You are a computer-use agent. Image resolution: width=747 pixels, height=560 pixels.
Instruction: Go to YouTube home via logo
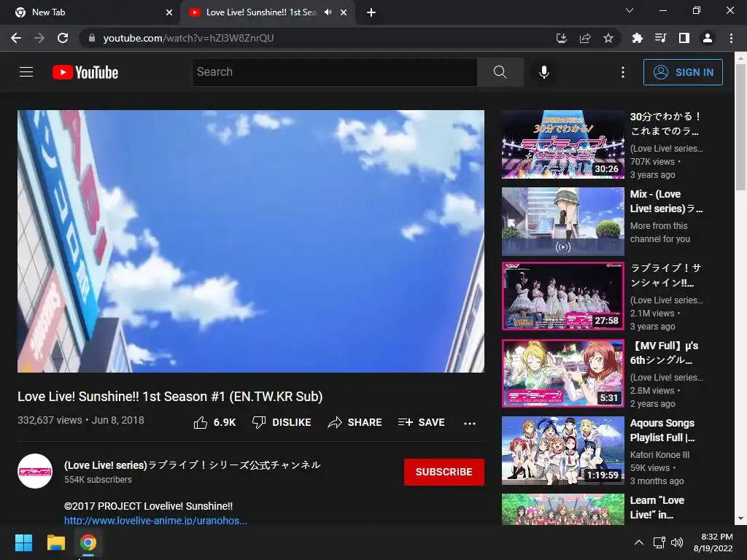pyautogui.click(x=85, y=72)
